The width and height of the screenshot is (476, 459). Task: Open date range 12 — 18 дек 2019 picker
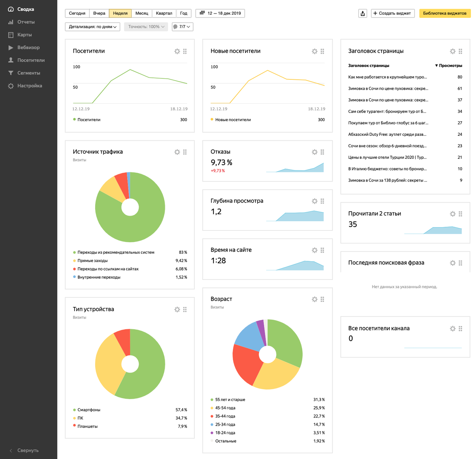220,13
